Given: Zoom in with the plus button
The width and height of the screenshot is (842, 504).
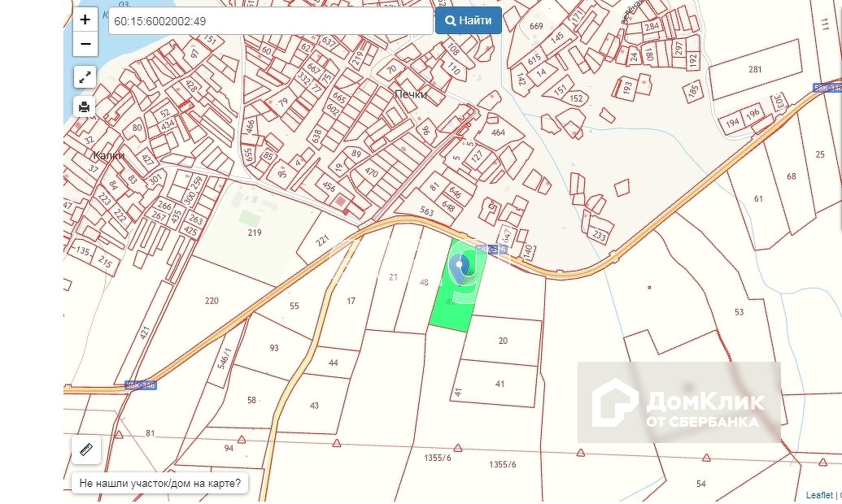Looking at the screenshot, I should (x=85, y=20).
